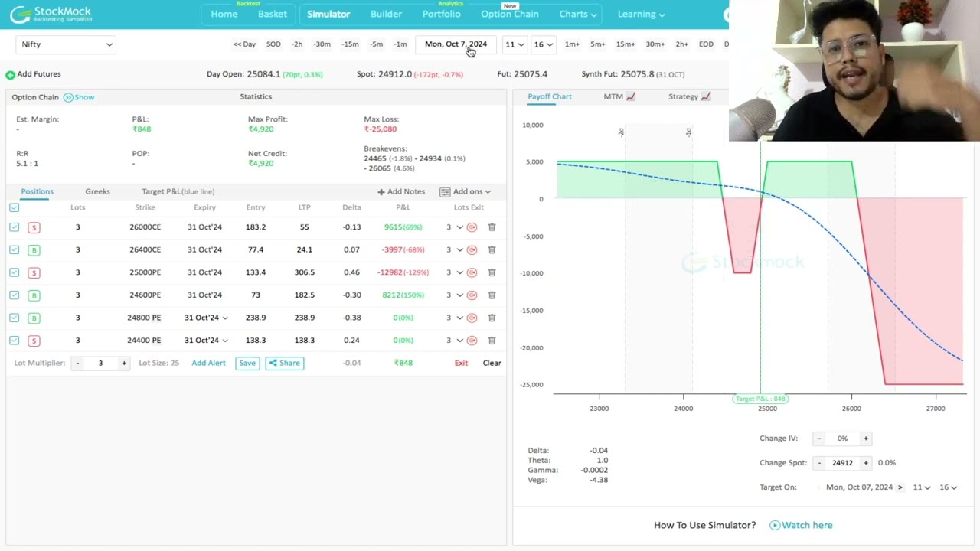
Task: Delete the 24800 PE position row
Action: [492, 318]
